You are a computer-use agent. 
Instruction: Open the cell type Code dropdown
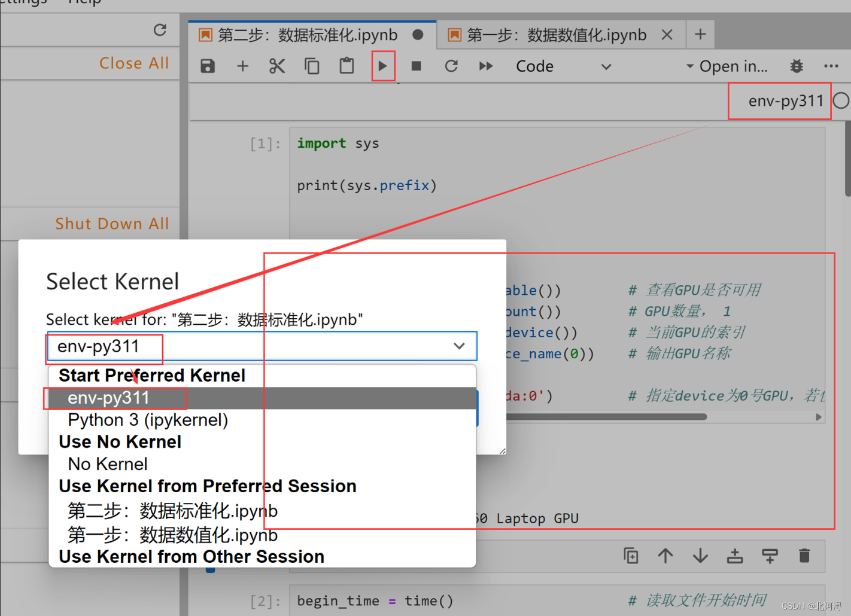566,66
